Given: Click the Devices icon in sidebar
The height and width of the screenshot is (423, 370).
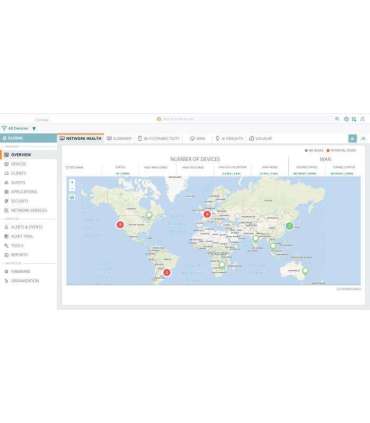Looking at the screenshot, I should [6, 164].
